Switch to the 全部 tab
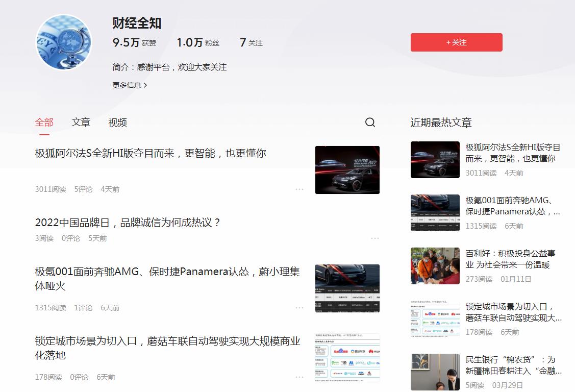This screenshot has width=575, height=392. pos(44,122)
